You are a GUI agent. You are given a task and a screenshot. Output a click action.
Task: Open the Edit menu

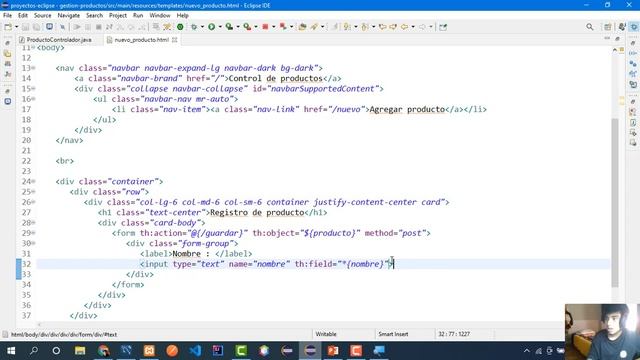(x=23, y=16)
